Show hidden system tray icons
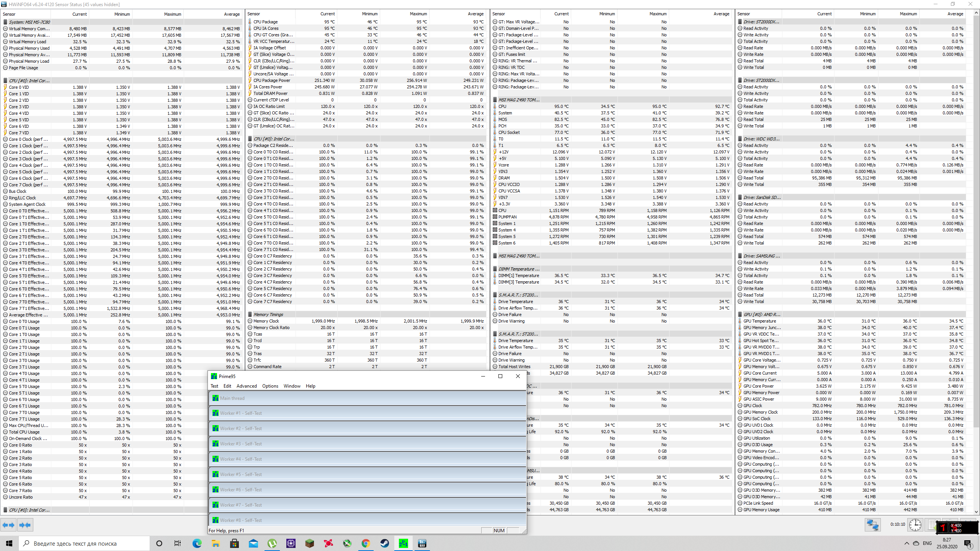Screen dimensions: 980x551 click(906, 543)
